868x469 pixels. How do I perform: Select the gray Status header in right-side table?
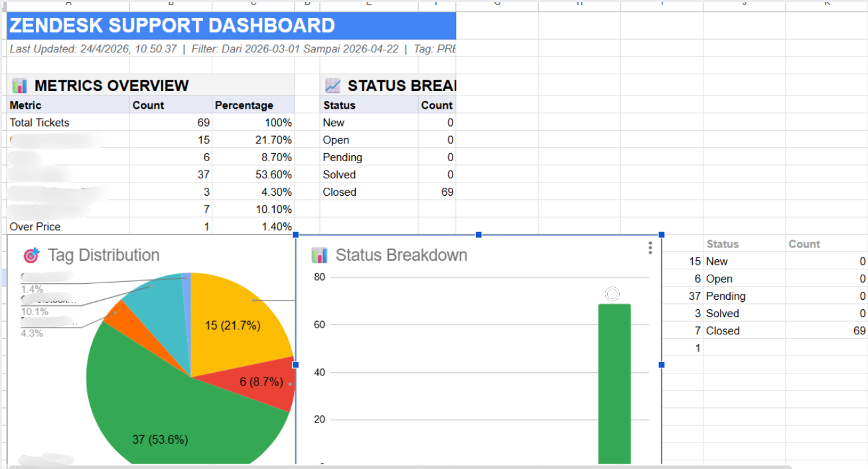pyautogui.click(x=744, y=244)
